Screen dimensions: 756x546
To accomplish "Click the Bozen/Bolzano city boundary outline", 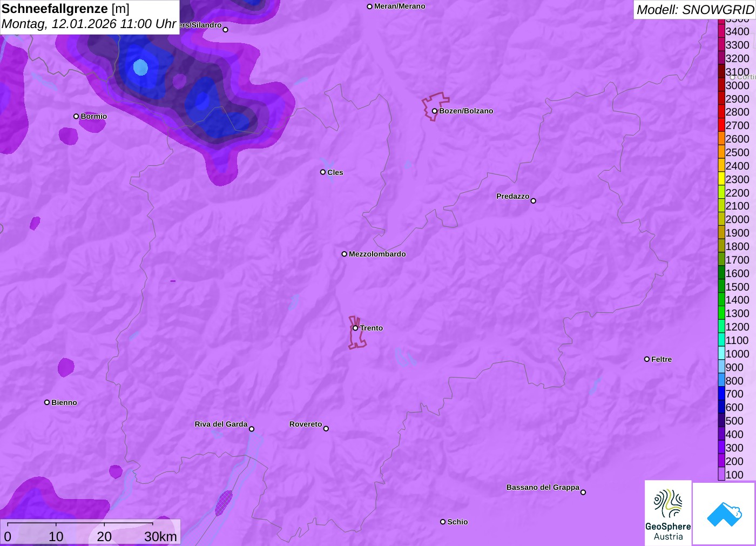I will point(435,106).
